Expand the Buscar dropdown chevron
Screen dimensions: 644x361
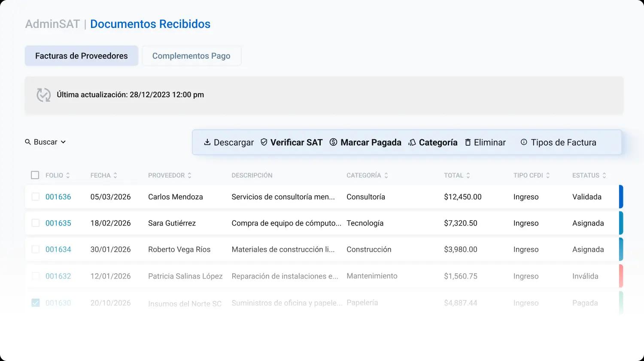[63, 142]
